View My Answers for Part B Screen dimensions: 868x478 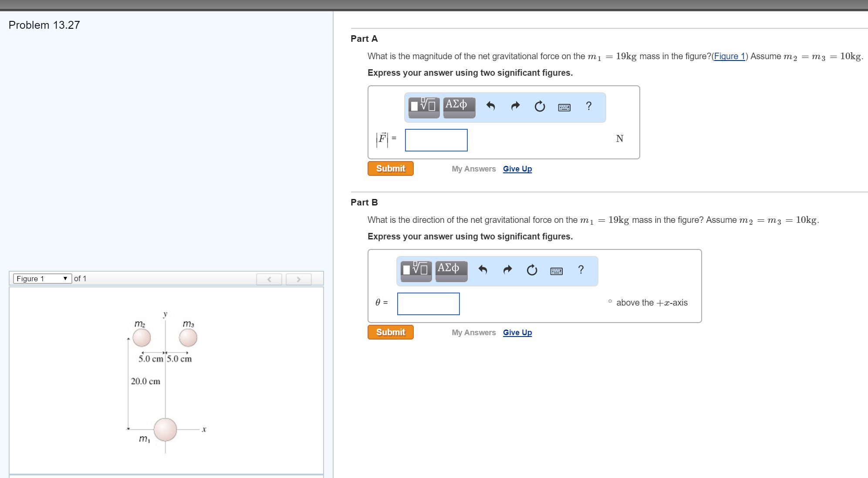tap(474, 333)
